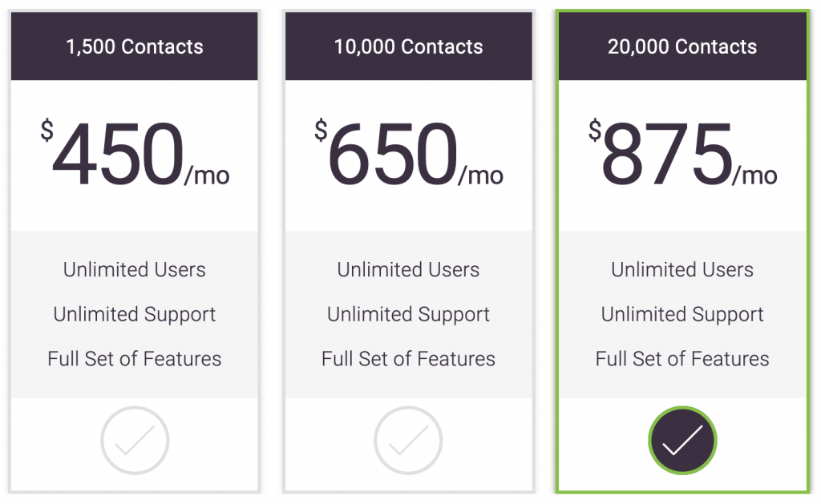This screenshot has height=504, width=821.
Task: Deselect the 20,000 Contacts plan checkmark
Action: [682, 441]
